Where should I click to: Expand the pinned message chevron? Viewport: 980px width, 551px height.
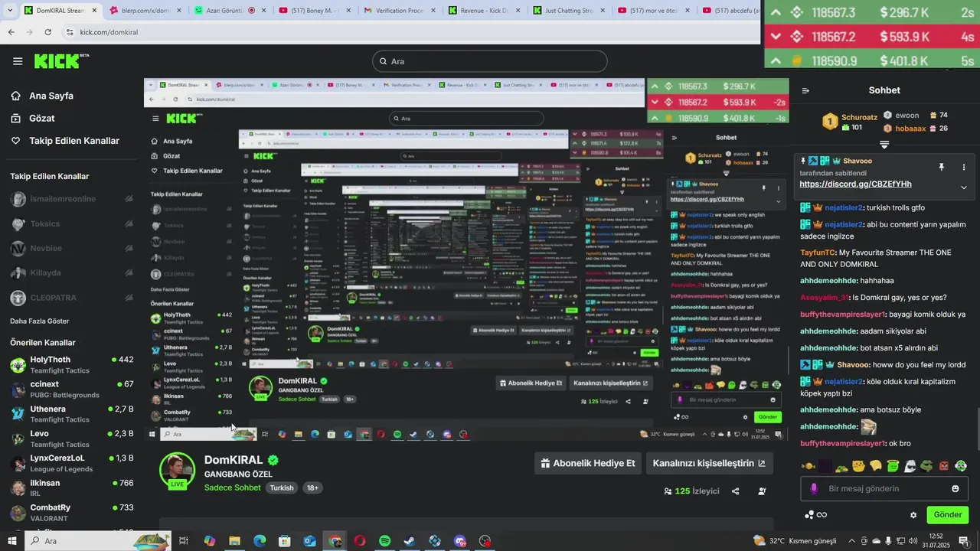964,187
